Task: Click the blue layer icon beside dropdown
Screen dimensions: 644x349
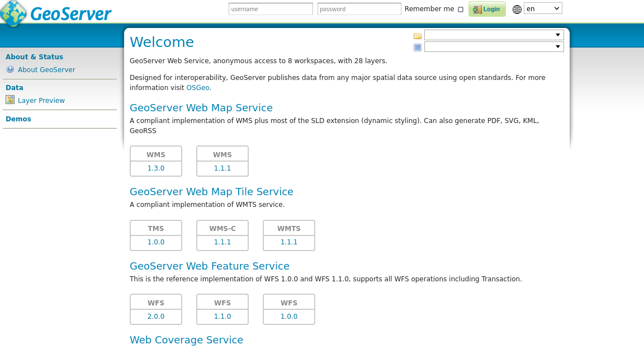Action: pos(417,48)
